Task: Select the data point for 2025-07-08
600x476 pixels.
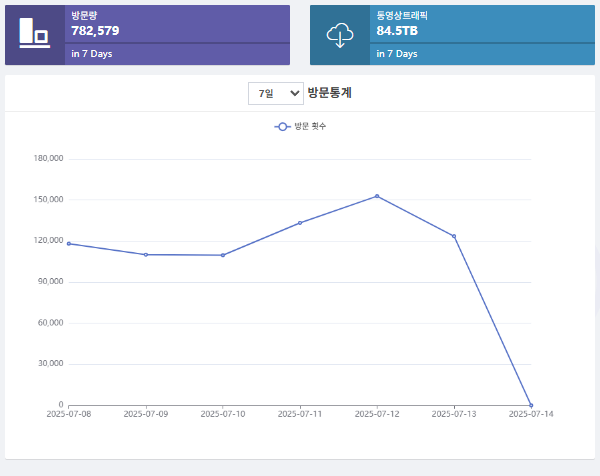Action: [x=69, y=243]
